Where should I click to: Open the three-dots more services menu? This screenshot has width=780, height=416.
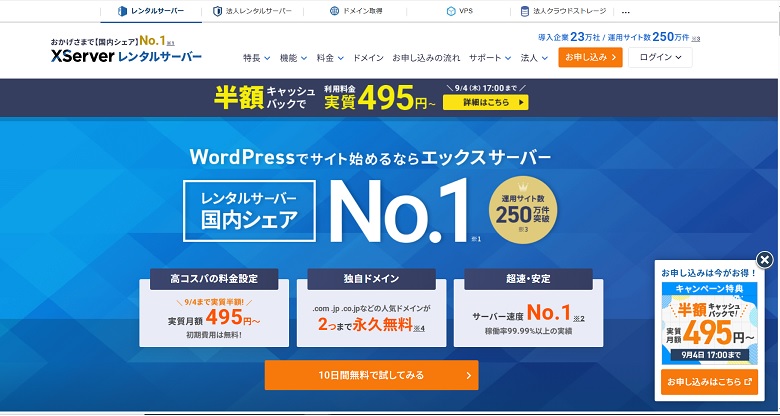pyautogui.click(x=626, y=12)
